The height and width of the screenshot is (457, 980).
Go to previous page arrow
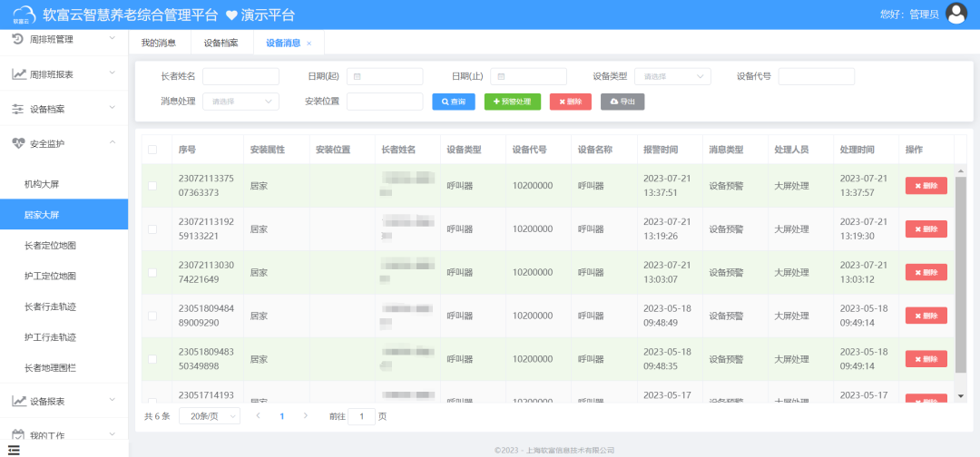258,416
